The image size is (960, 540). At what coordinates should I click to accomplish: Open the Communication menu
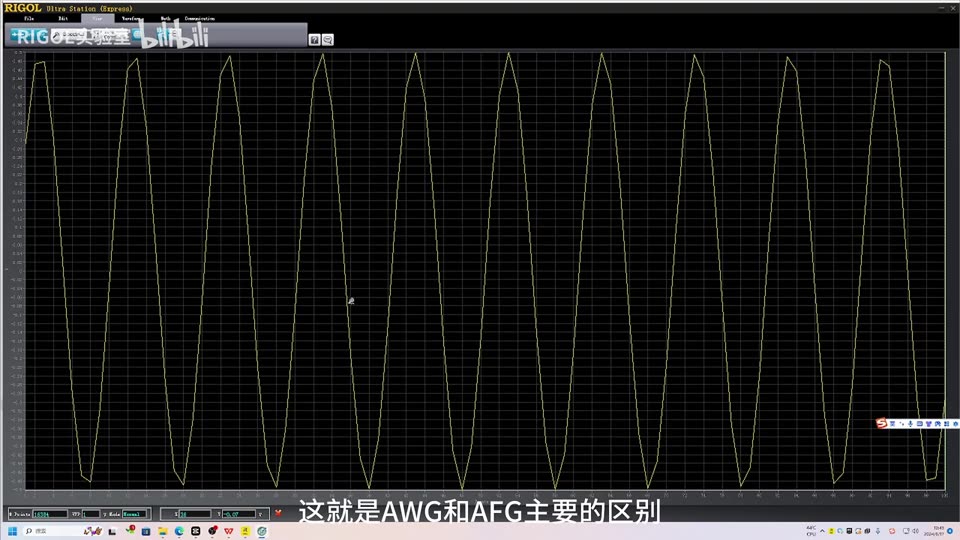tap(200, 18)
